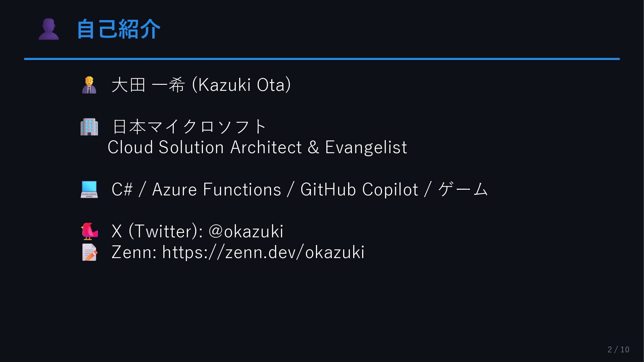Click the pink bird emoji icon
The image size is (644, 362).
point(89,231)
